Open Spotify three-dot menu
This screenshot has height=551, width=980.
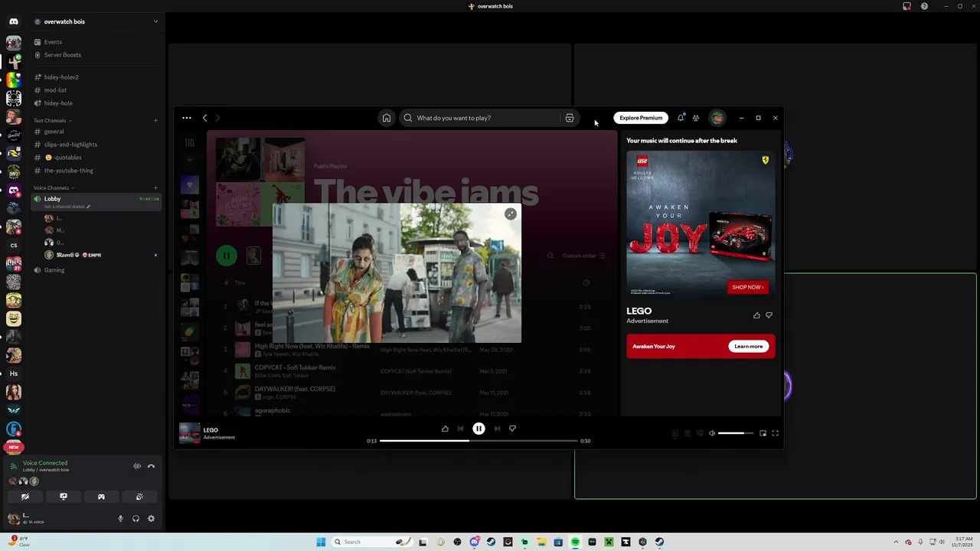pos(187,118)
